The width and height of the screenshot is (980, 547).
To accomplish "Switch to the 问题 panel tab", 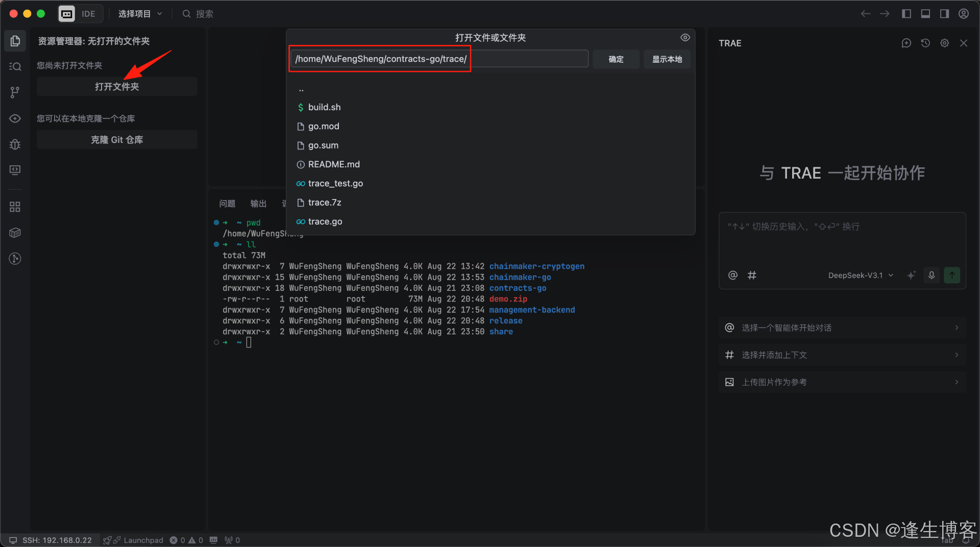I will [227, 204].
